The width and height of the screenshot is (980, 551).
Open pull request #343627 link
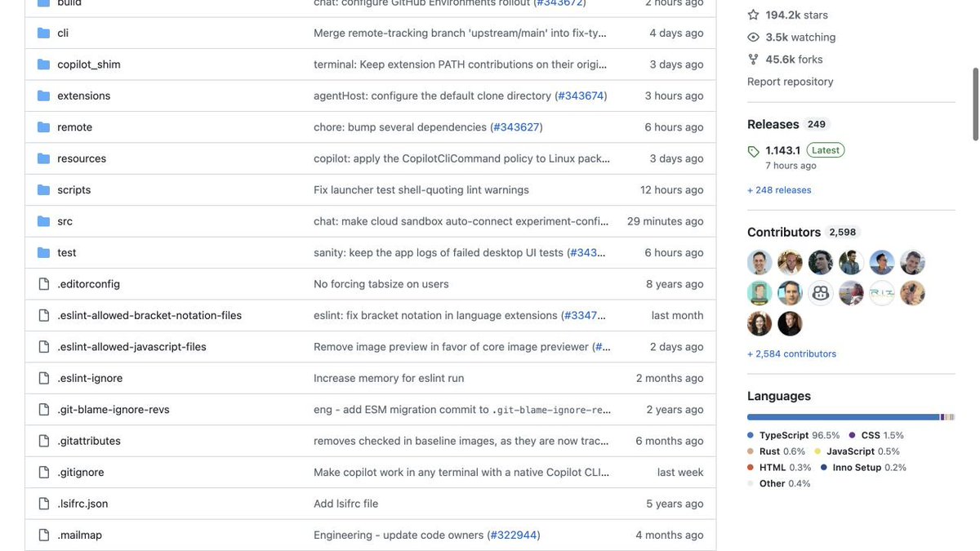click(516, 127)
